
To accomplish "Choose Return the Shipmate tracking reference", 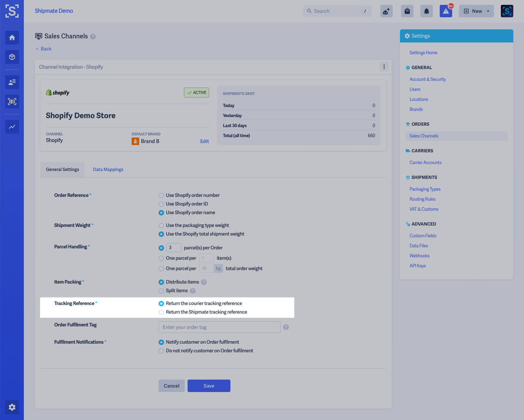I will pyautogui.click(x=161, y=312).
